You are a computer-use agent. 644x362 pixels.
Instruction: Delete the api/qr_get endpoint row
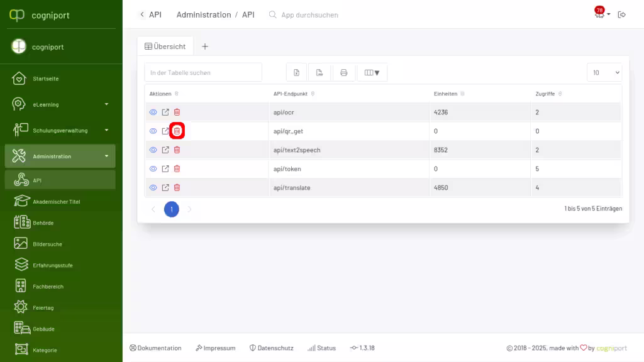(x=177, y=131)
